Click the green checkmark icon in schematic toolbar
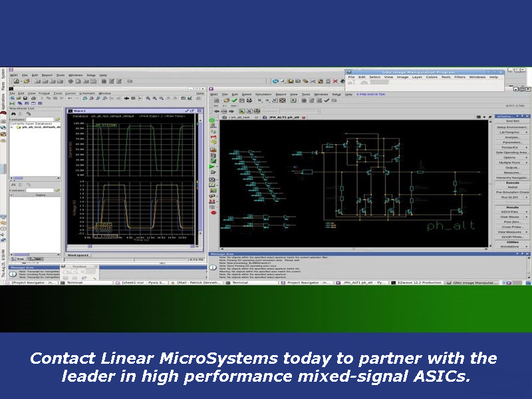This screenshot has height=399, width=532. click(234, 100)
